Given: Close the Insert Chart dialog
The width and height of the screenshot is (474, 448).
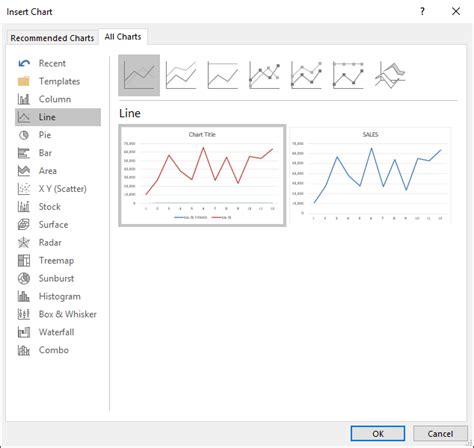Looking at the screenshot, I should (456, 12).
